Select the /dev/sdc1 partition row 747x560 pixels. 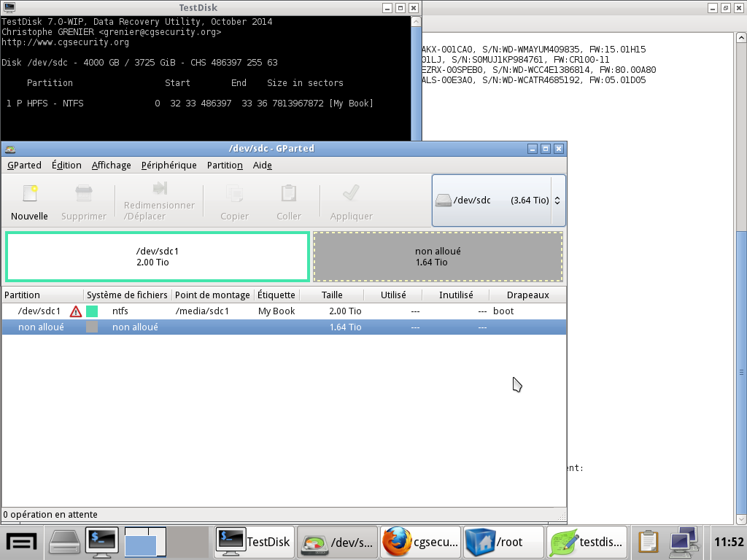(284, 311)
